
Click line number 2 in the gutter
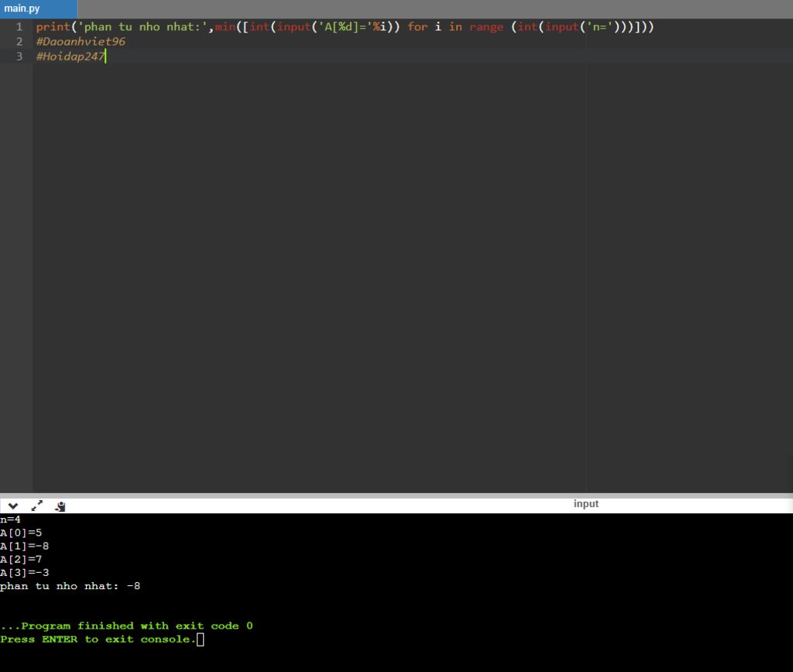[x=19, y=42]
